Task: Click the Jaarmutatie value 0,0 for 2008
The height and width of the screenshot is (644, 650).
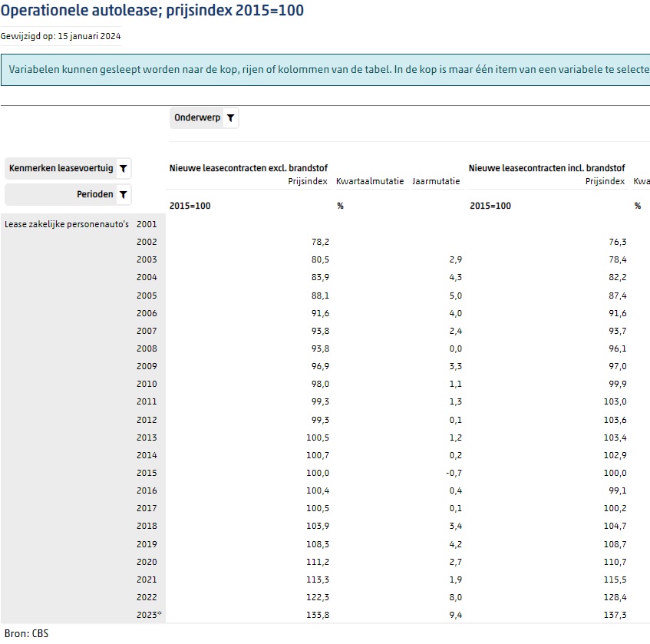Action: tap(455, 348)
